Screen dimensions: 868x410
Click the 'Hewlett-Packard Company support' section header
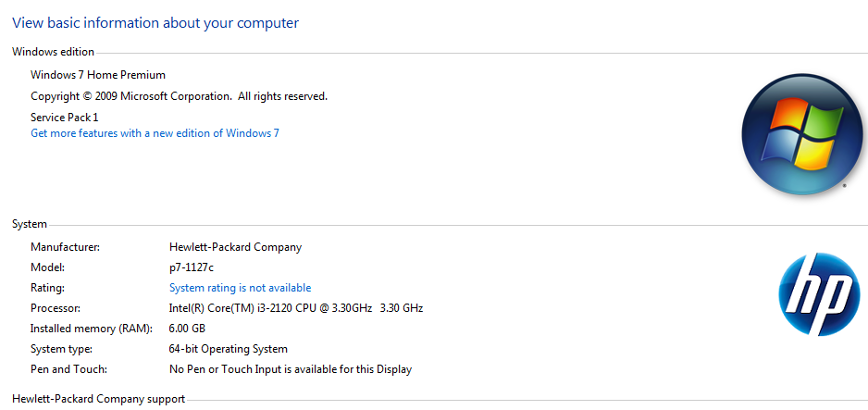point(98,399)
